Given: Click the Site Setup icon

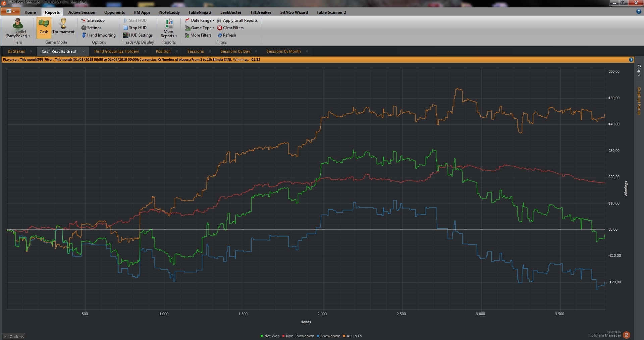Looking at the screenshot, I should point(84,20).
